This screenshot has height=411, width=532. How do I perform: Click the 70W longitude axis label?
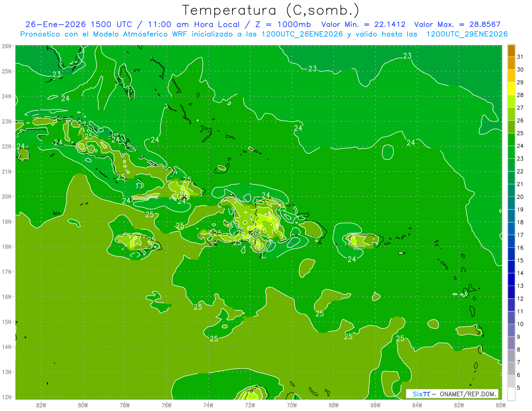click(292, 405)
